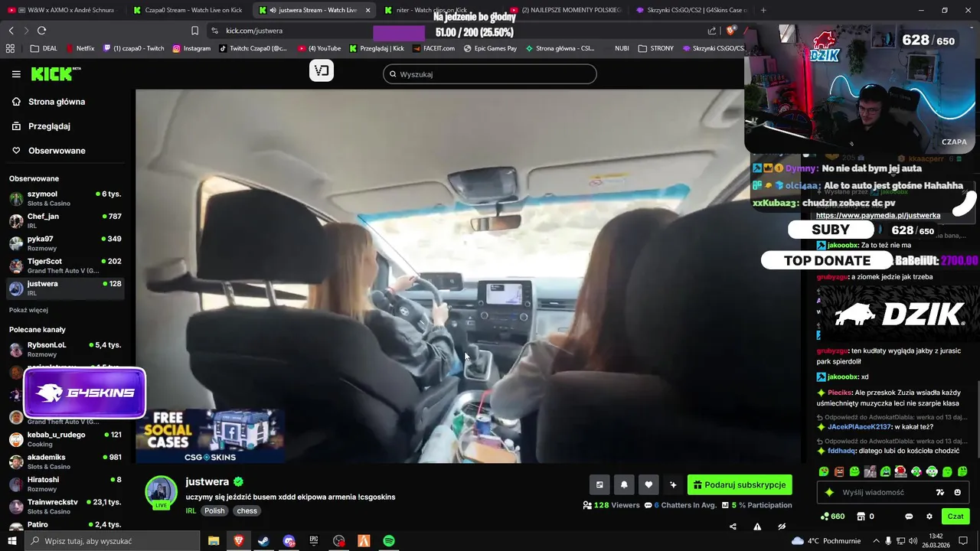980x551 pixels.
Task: Open 'Obserwowane' in Kick sidebar
Action: coord(57,151)
